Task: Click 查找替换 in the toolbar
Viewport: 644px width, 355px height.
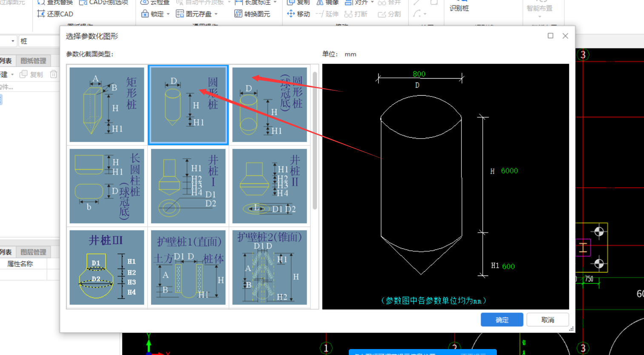Action: (x=55, y=2)
